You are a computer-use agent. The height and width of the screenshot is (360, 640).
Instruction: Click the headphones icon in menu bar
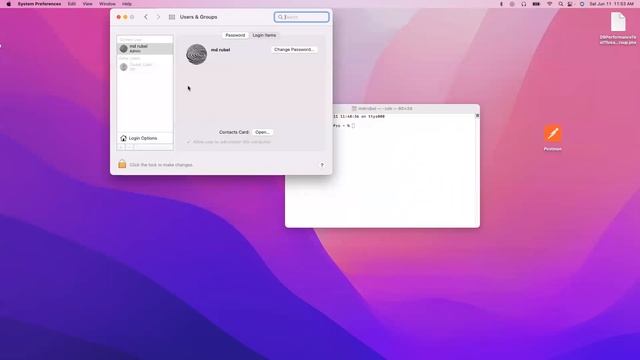click(x=524, y=4)
